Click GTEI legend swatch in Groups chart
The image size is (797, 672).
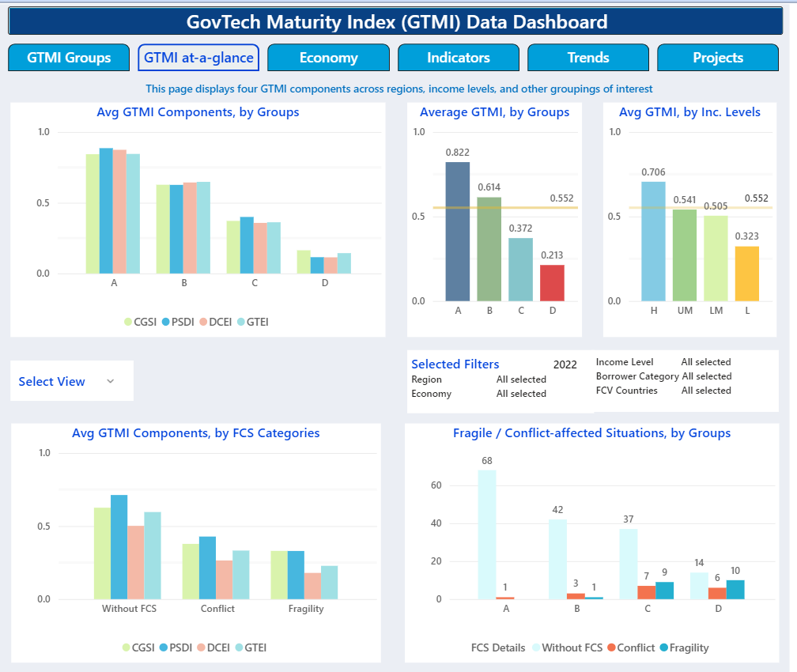coord(241,322)
